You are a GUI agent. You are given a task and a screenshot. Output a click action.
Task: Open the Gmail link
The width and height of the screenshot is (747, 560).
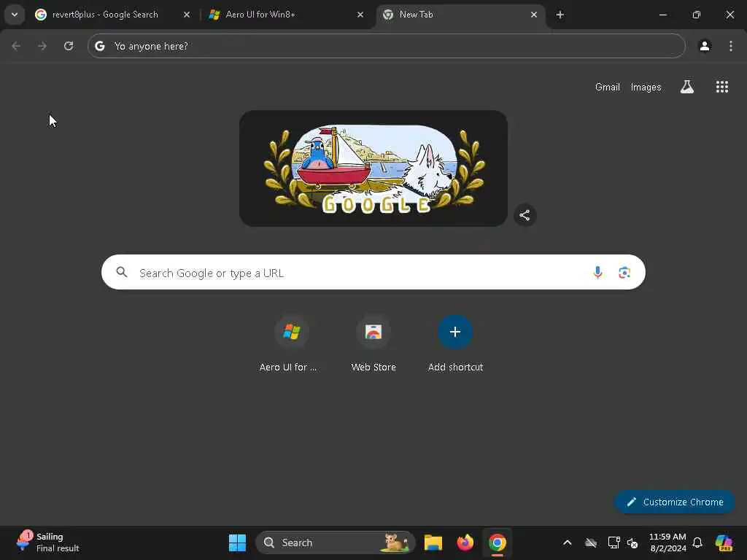608,87
